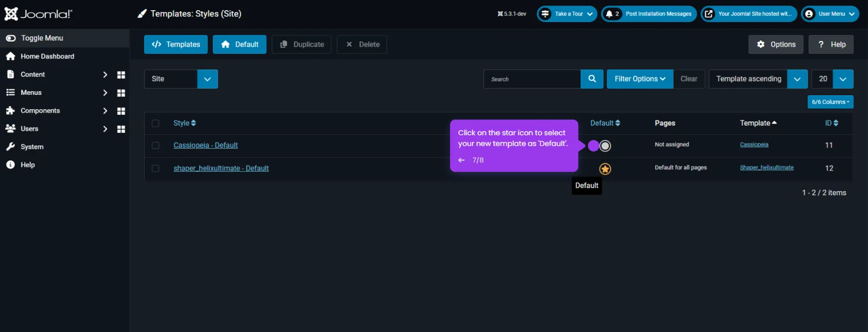Expand the Components menu

point(105,111)
